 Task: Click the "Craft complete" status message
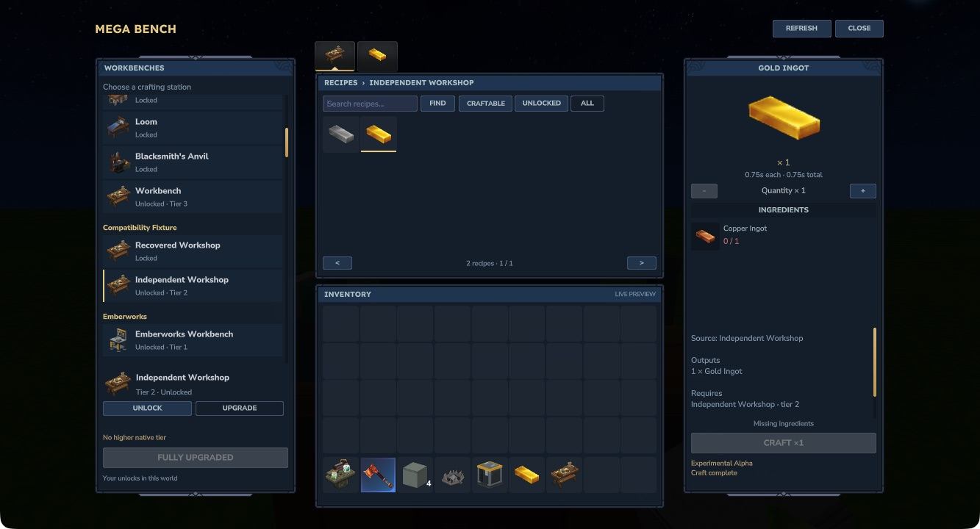pyautogui.click(x=715, y=472)
